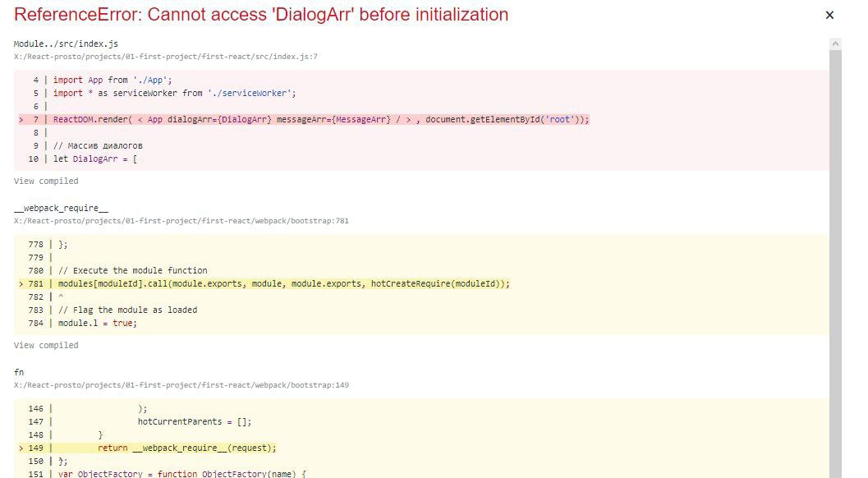Click highlighted line 149 return __webpack_require__
The image size is (868, 478).
click(x=187, y=448)
